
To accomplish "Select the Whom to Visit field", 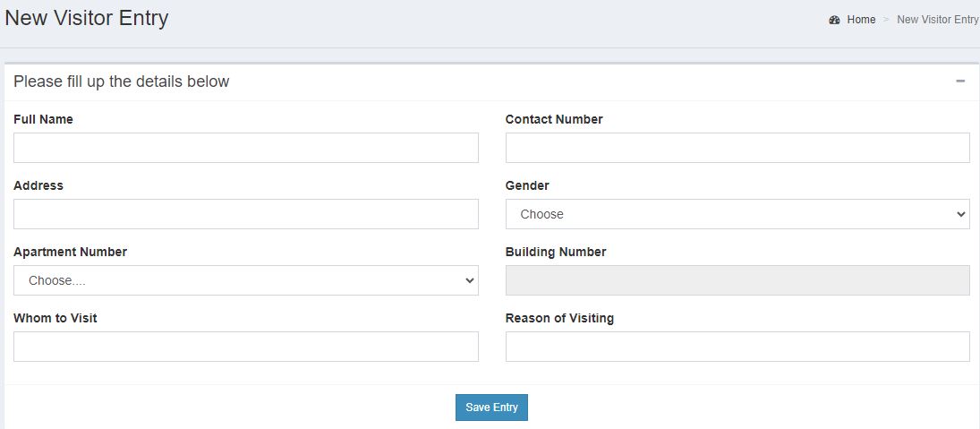I will coord(245,347).
